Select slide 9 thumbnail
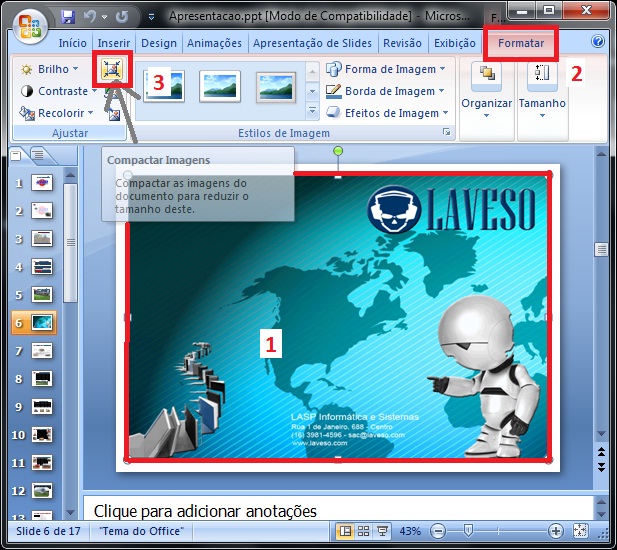Screen dimensions: 617x550 coord(42,406)
